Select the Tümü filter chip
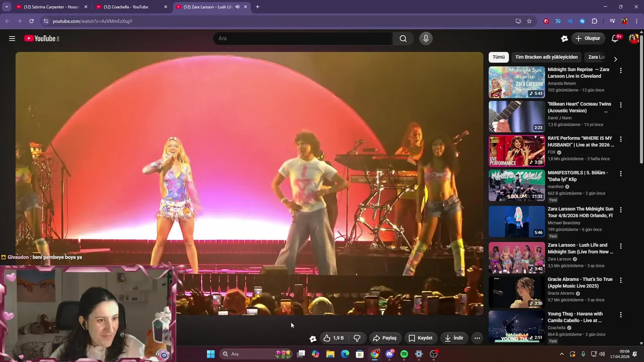The height and width of the screenshot is (362, 644). [x=499, y=57]
